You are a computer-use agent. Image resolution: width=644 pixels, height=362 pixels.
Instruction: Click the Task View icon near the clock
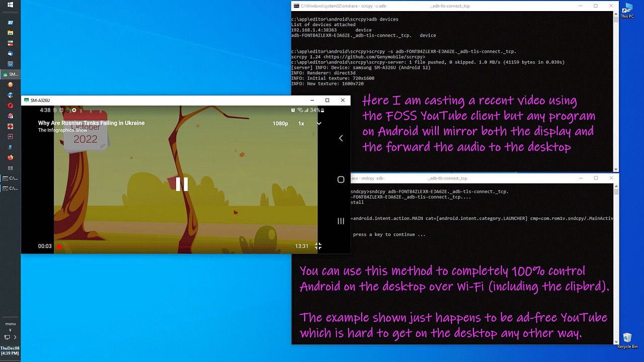point(7,337)
